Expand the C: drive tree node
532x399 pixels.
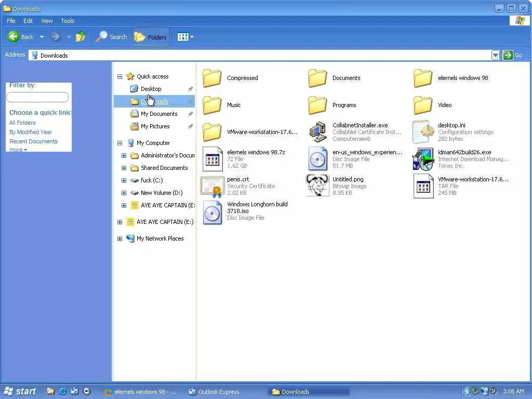pos(124,180)
